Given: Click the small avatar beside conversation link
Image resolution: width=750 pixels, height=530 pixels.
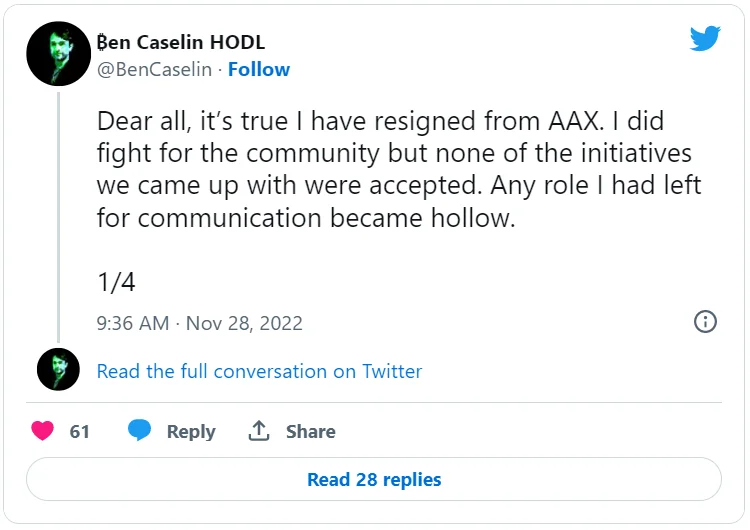Looking at the screenshot, I should pyautogui.click(x=58, y=370).
